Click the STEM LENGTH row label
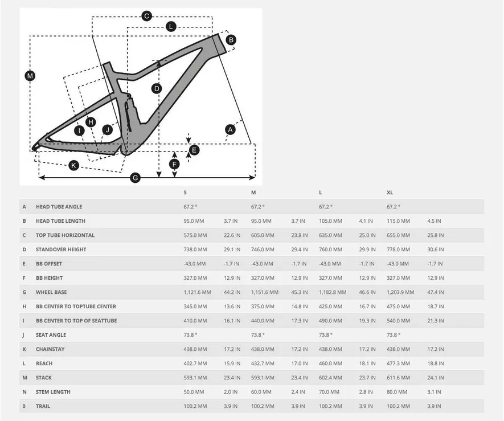This screenshot has height=421, width=504. click(53, 392)
